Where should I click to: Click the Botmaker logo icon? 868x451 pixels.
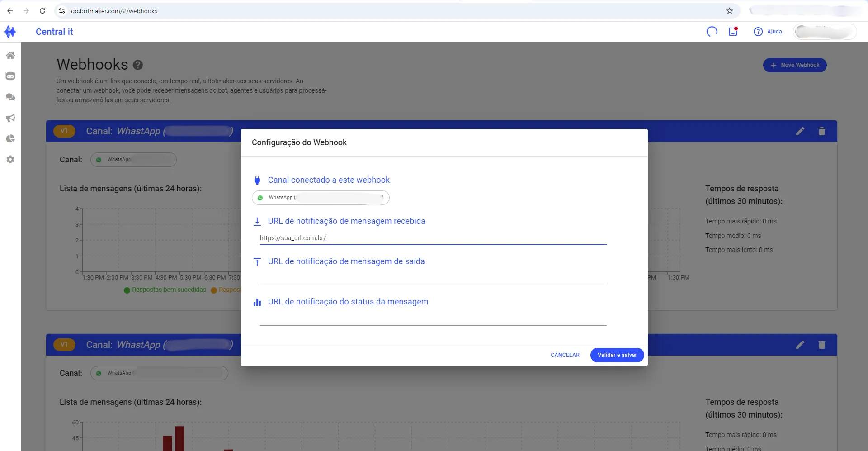pyautogui.click(x=10, y=32)
